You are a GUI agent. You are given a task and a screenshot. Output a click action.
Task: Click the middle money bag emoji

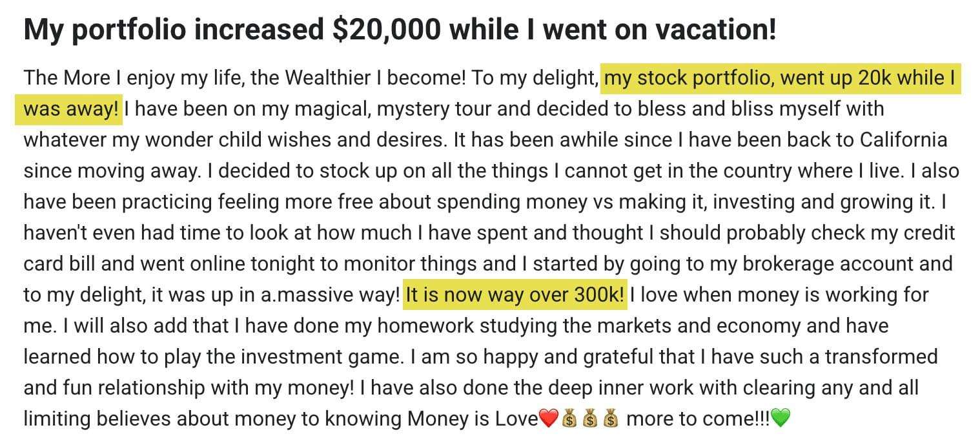589,420
